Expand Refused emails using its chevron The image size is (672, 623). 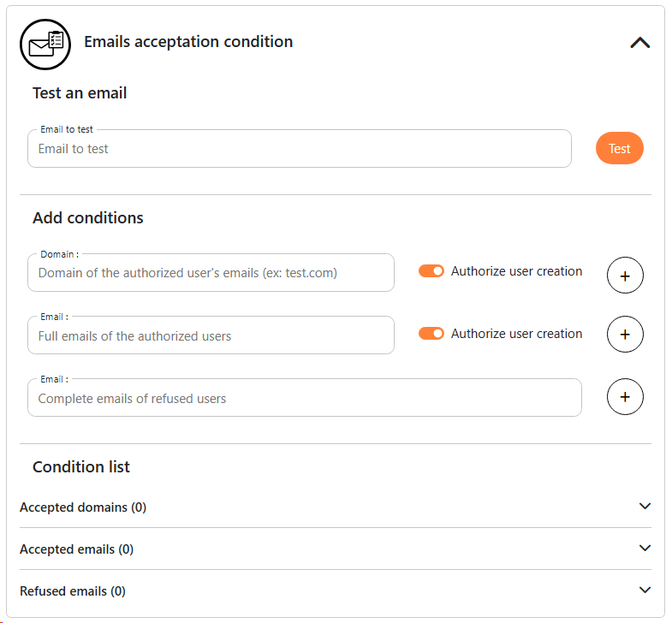pyautogui.click(x=645, y=590)
